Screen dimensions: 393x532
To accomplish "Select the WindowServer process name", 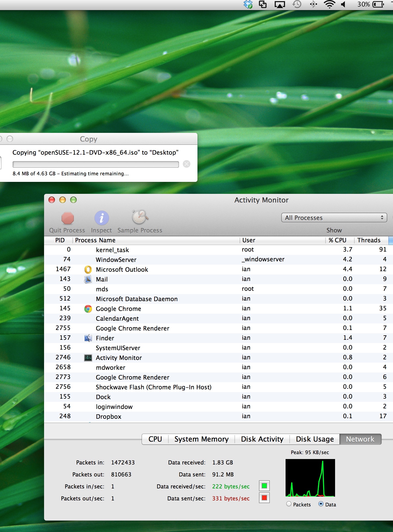I will [x=116, y=260].
